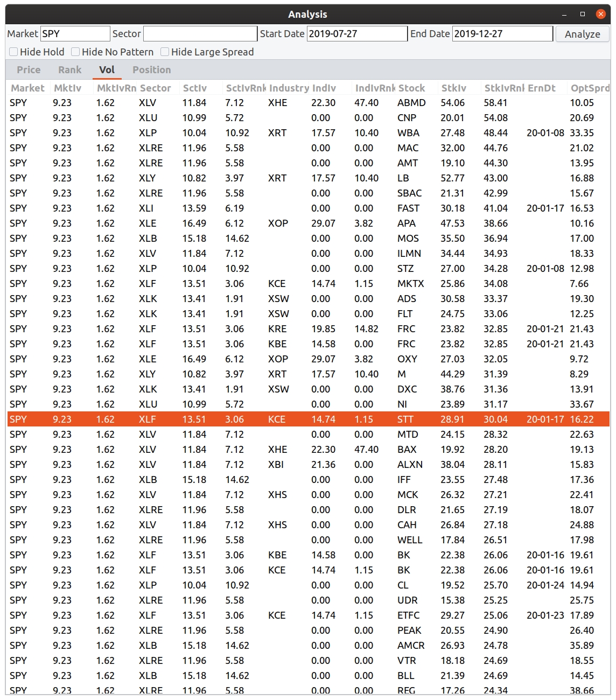
Task: Select the CAH stock row
Action: (x=309, y=525)
